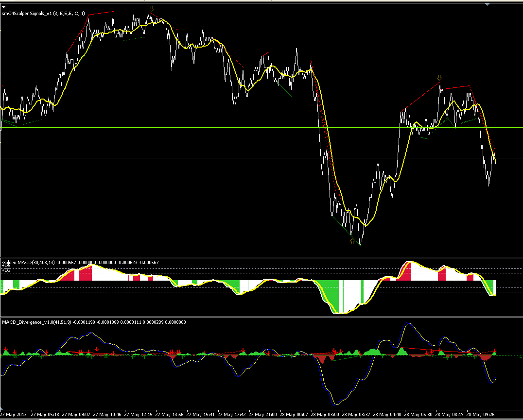Click the 28 May 08:19 time label
Image resolution: width=523 pixels, height=420 pixels.
tap(449, 414)
